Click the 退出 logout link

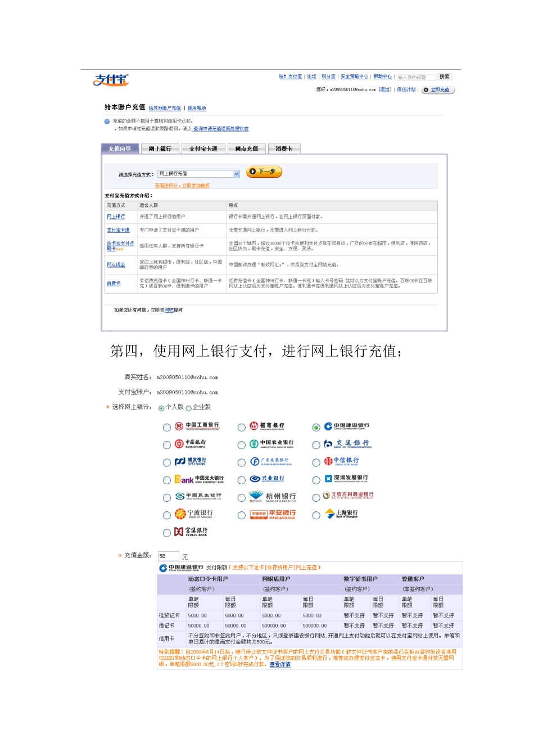click(x=385, y=90)
